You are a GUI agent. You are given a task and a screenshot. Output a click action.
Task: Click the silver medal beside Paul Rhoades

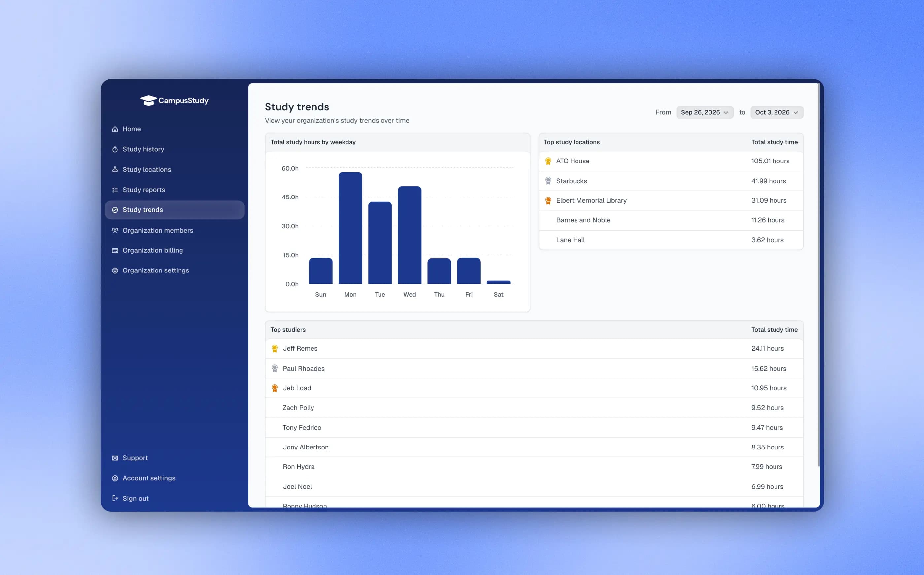pyautogui.click(x=275, y=368)
